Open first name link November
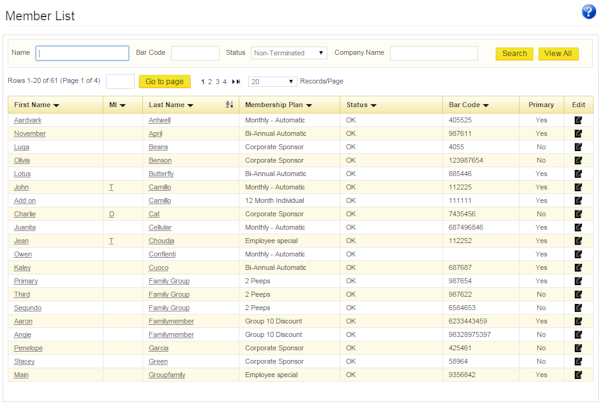This screenshot has height=404, width=600. (29, 134)
